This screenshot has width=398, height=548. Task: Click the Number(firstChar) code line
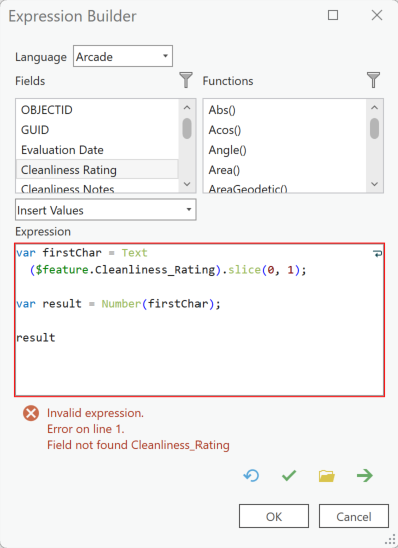click(x=118, y=304)
